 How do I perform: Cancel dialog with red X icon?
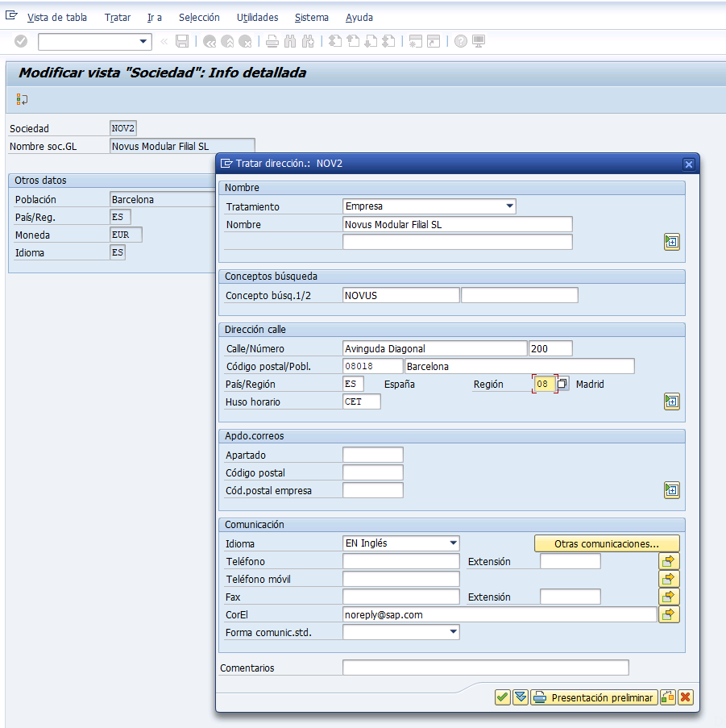(x=685, y=697)
